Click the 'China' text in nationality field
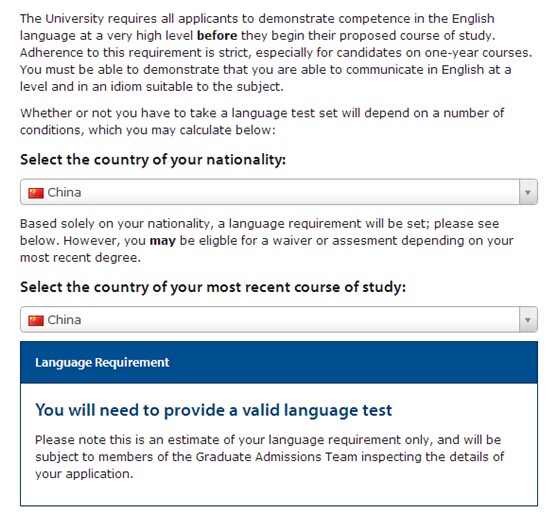Screen dimensions: 558x515 (x=64, y=193)
